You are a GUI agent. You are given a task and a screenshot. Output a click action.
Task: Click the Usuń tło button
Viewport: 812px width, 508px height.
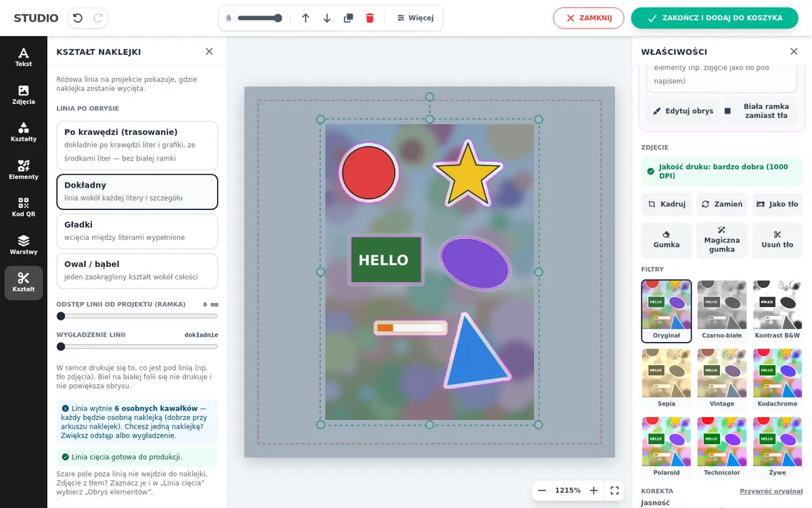point(777,240)
